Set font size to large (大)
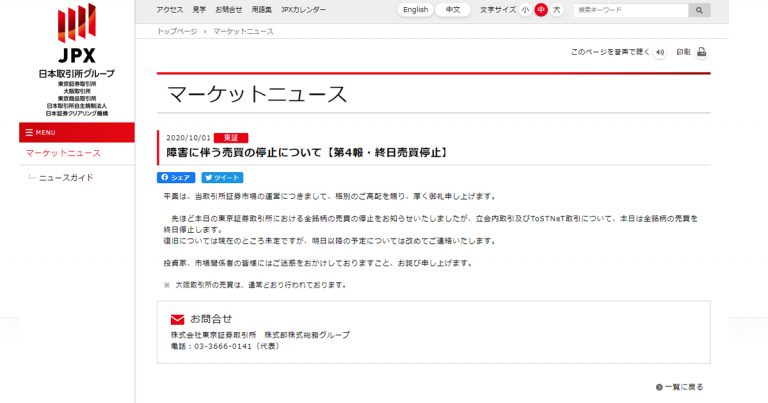This screenshot has width=768, height=403. (556, 10)
